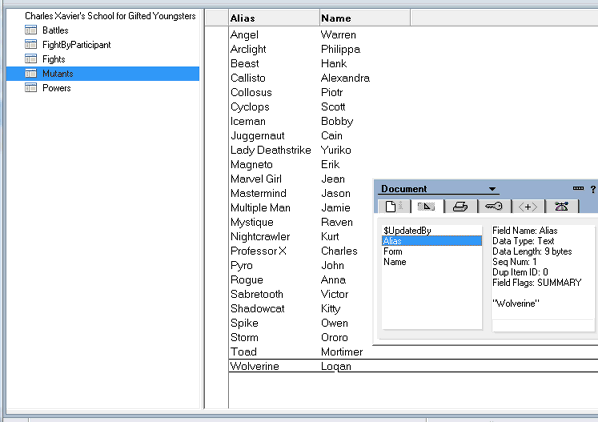Sort by the Name column header
This screenshot has height=422, width=598.
coord(365,18)
